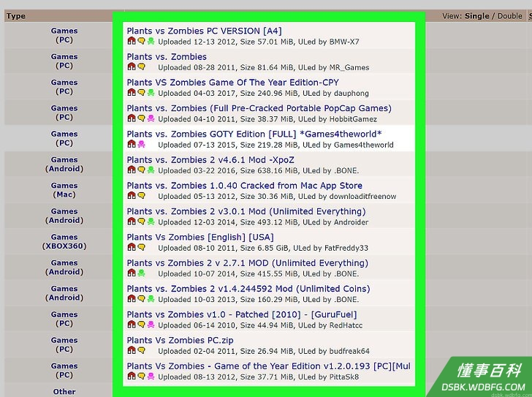Click magnet link for Edition v1.2.0.193 torrent
Viewport: 532px width, 397px height.
tap(132, 377)
